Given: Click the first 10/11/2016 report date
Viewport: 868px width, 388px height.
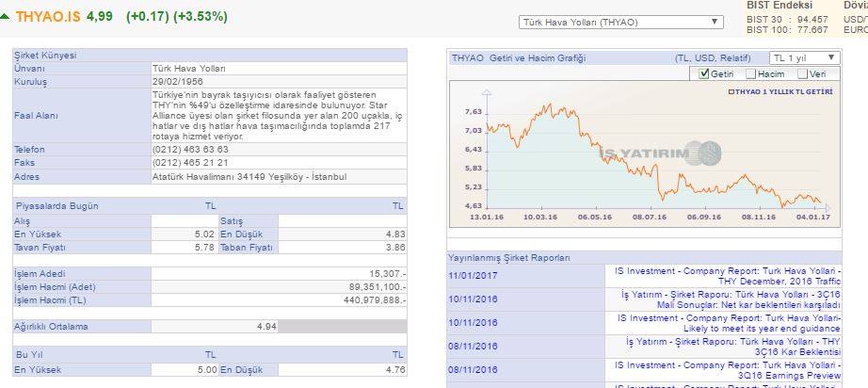Looking at the screenshot, I should point(473,299).
